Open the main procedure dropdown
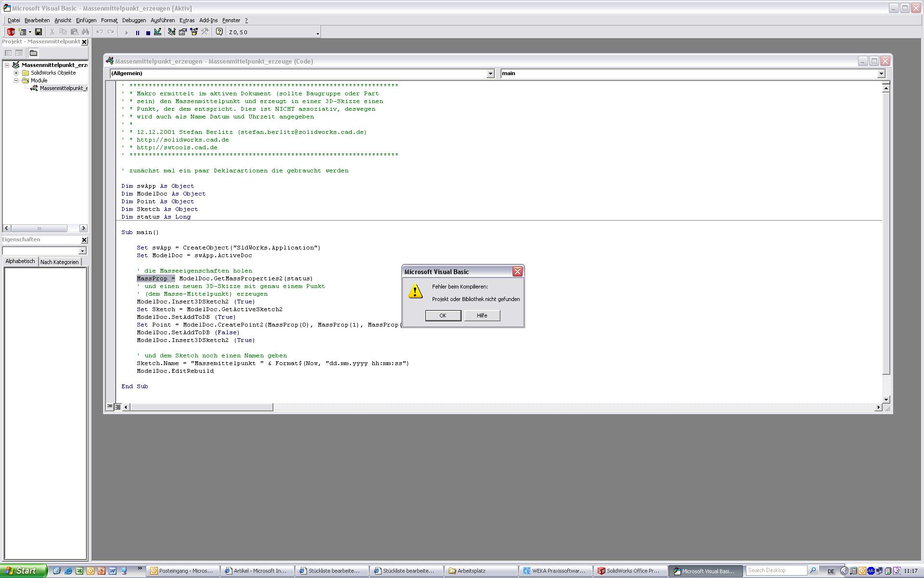The height and width of the screenshot is (578, 924). (x=881, y=74)
